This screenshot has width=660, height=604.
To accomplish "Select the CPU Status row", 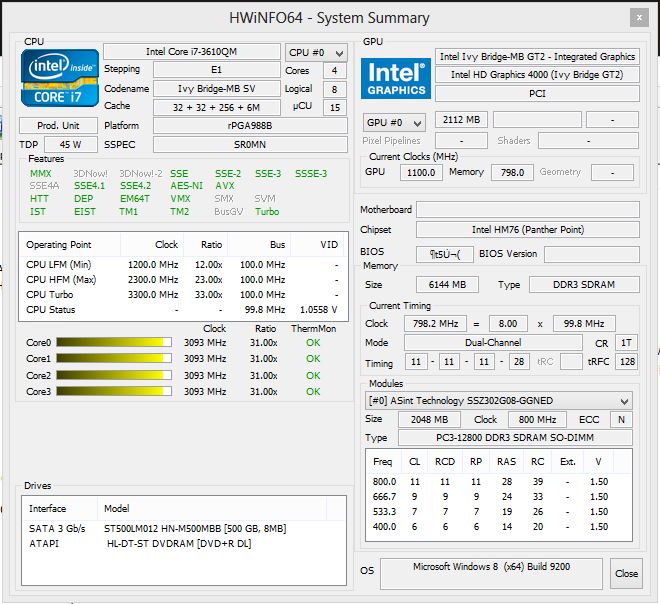I will (183, 310).
